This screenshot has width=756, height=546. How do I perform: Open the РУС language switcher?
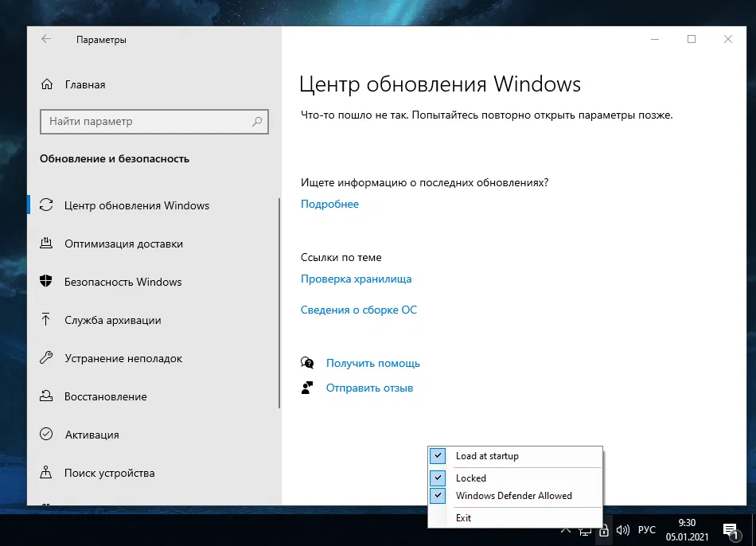pyautogui.click(x=646, y=530)
